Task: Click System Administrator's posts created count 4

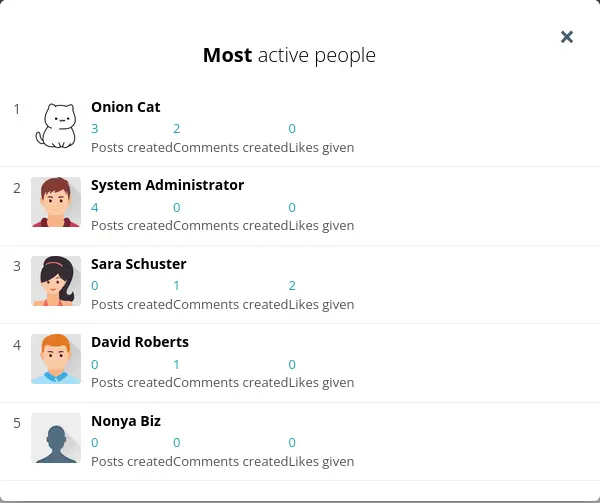Action: [95, 208]
